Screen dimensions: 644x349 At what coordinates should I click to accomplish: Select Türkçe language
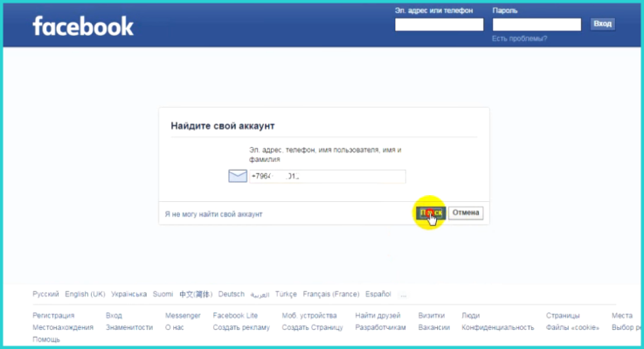(286, 294)
